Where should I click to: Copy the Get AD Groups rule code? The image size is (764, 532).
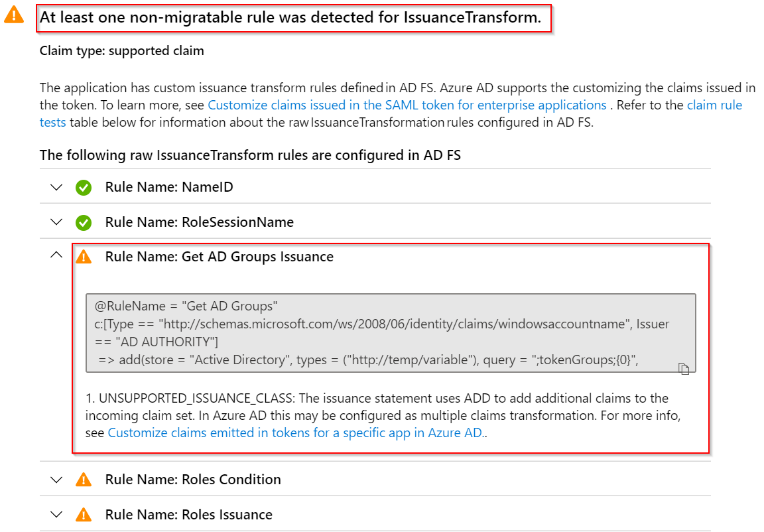[684, 369]
